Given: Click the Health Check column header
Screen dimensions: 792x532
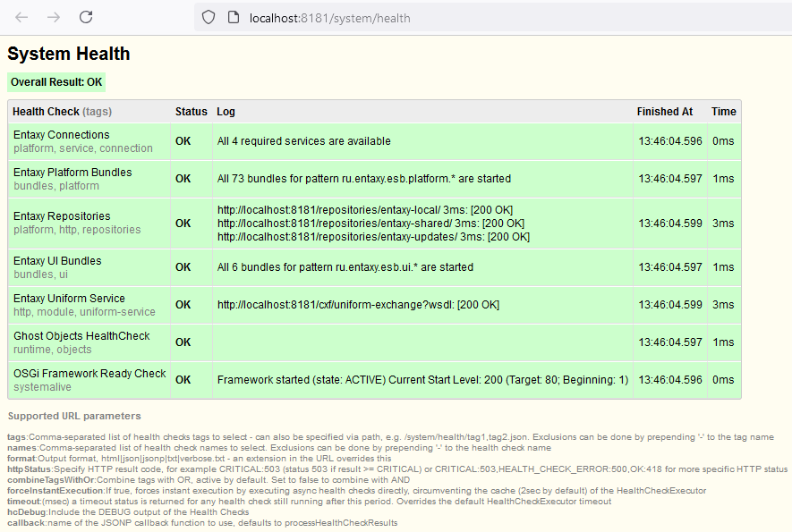Looking at the screenshot, I should (x=47, y=112).
